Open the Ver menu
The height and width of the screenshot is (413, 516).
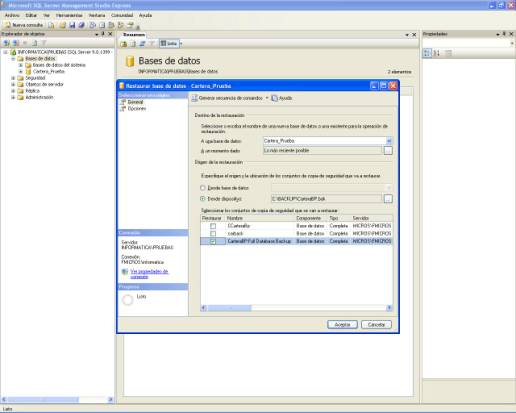tap(46, 15)
